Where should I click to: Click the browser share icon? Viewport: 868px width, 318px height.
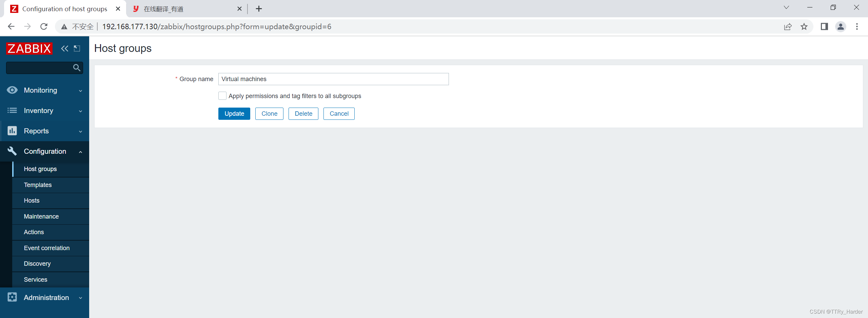click(788, 26)
